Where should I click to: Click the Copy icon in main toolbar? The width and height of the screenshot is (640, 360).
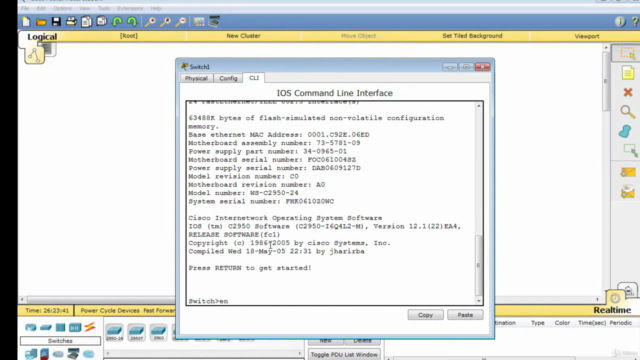86,22
